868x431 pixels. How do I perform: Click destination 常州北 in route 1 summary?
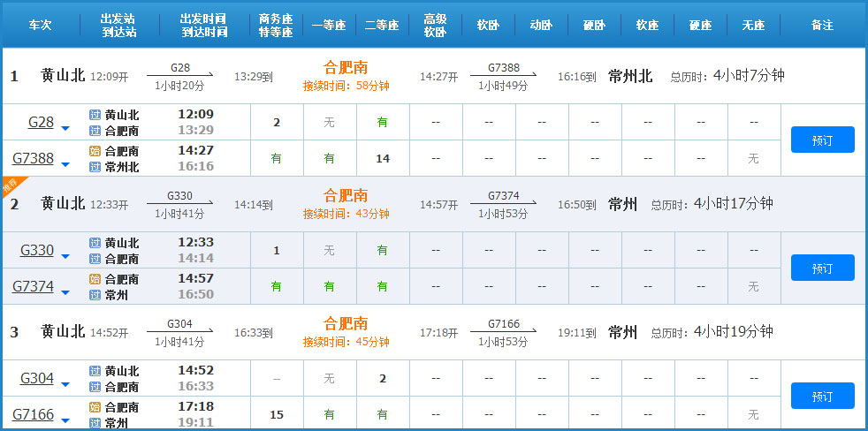click(630, 76)
